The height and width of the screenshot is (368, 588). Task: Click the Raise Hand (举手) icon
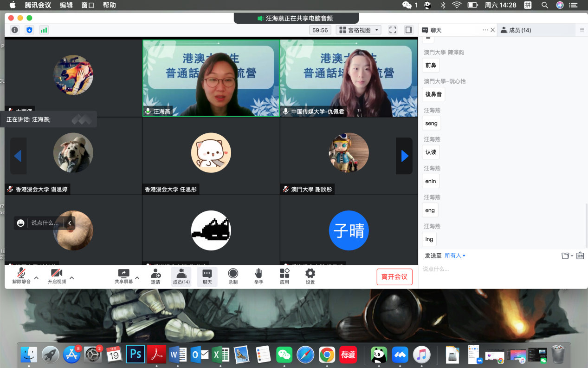pos(258,276)
